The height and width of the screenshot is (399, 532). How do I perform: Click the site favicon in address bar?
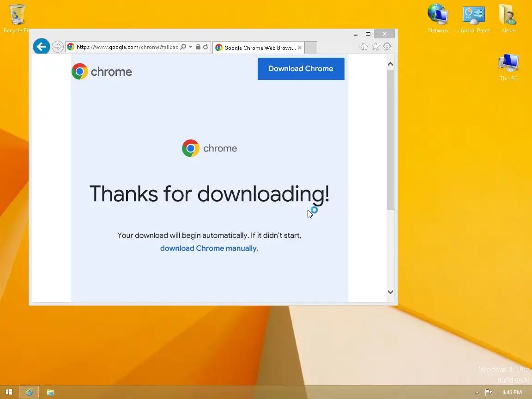click(71, 47)
